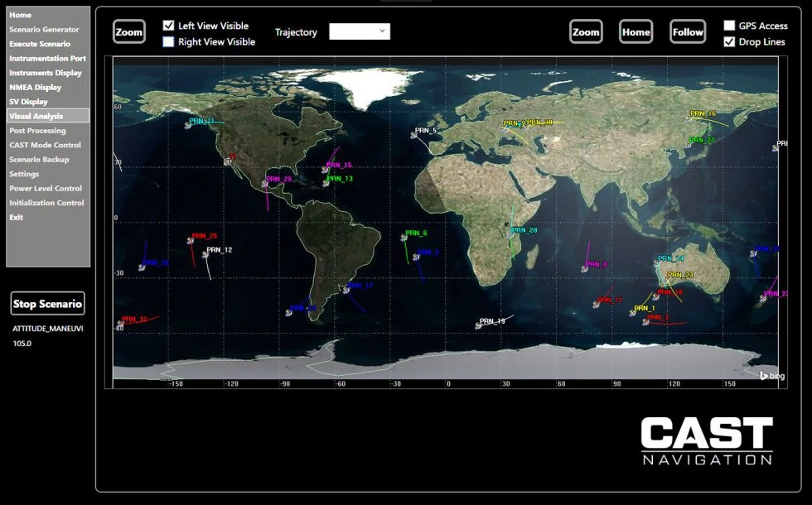The height and width of the screenshot is (505, 812).
Task: Click the PRN_21 satellite icon
Action: point(189,125)
